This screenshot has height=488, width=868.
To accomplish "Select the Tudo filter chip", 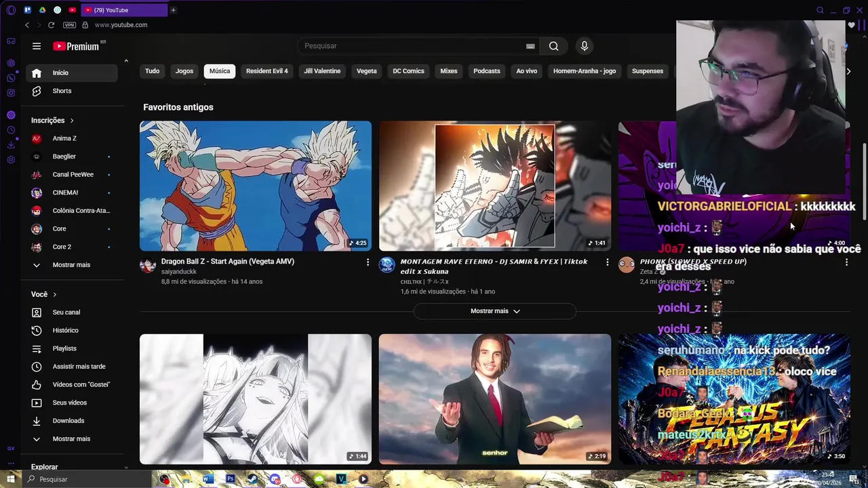I will click(x=153, y=71).
